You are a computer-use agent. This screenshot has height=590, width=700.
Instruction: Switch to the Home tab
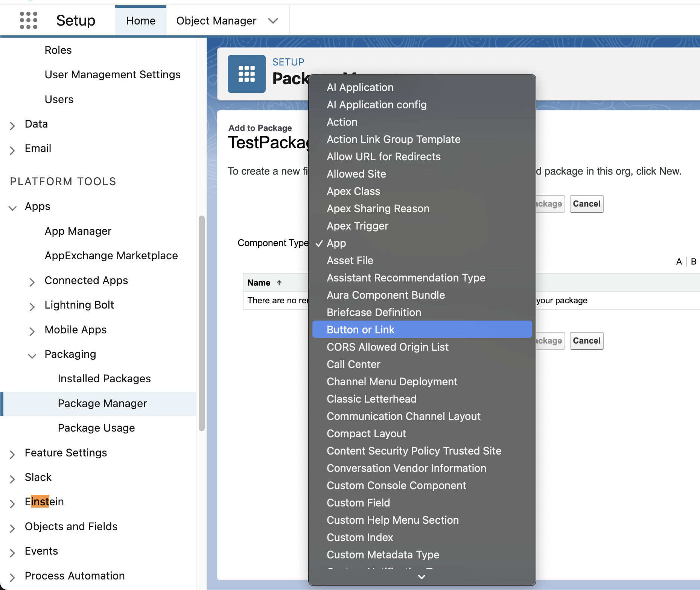(141, 21)
